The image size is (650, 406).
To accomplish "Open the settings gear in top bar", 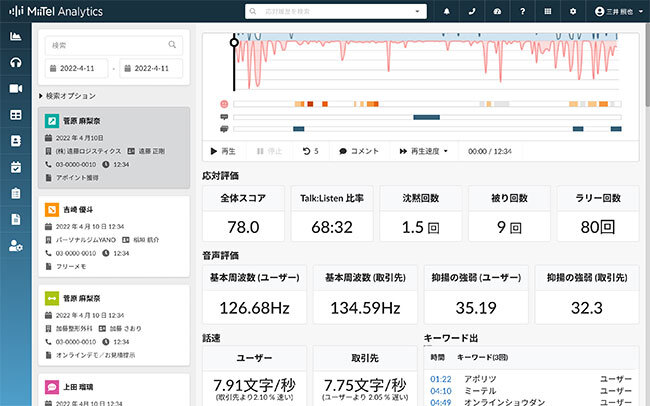I will coord(573,11).
